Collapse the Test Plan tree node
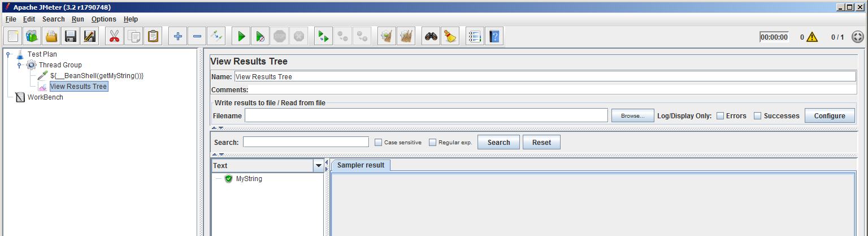 tap(8, 54)
